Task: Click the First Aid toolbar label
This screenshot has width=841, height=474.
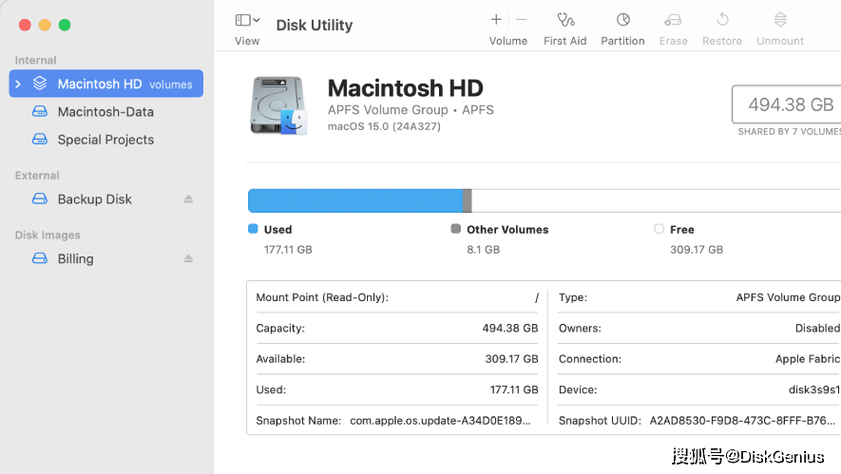Action: point(565,41)
